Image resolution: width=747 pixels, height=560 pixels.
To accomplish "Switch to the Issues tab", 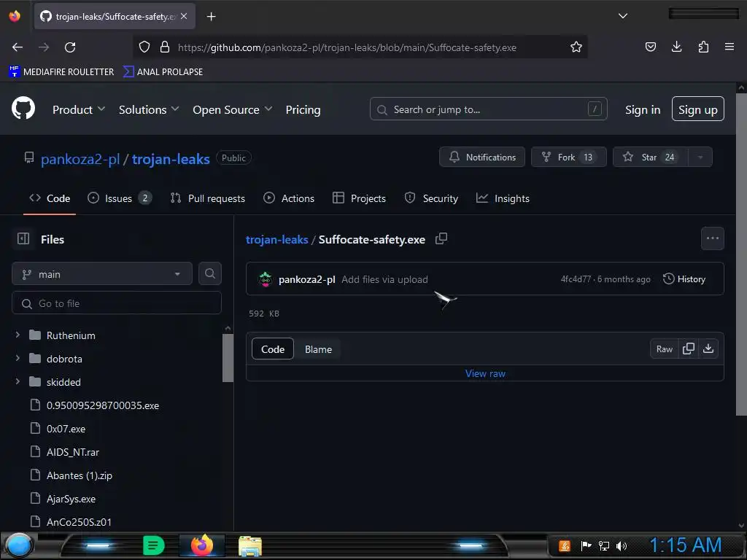I will click(x=120, y=198).
